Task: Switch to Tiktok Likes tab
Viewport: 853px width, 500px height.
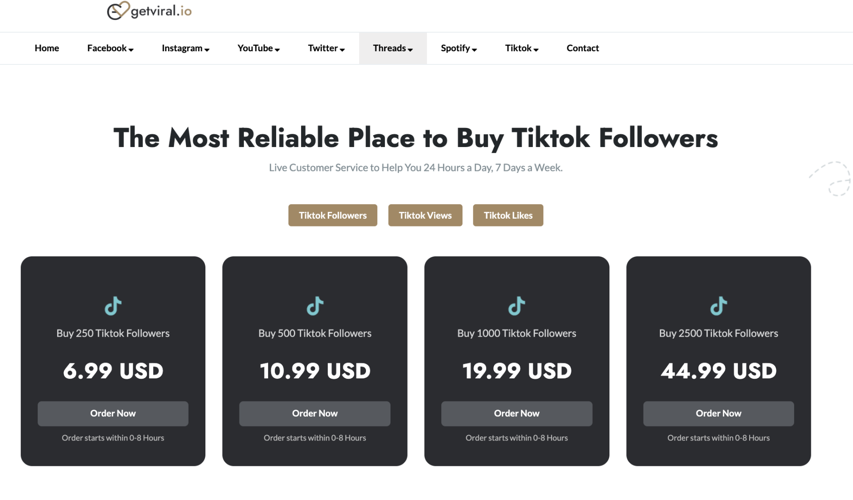Action: (508, 215)
